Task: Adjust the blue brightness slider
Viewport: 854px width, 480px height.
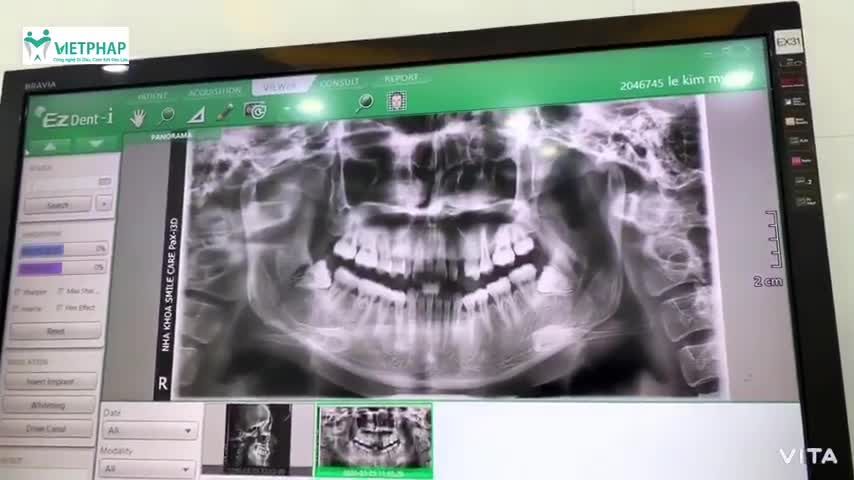Action: [x=63, y=250]
